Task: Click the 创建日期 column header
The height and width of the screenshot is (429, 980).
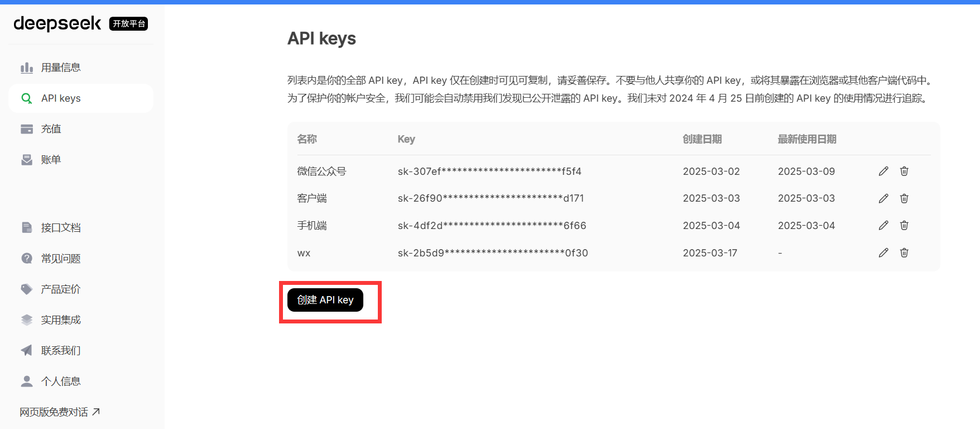Action: (702, 139)
